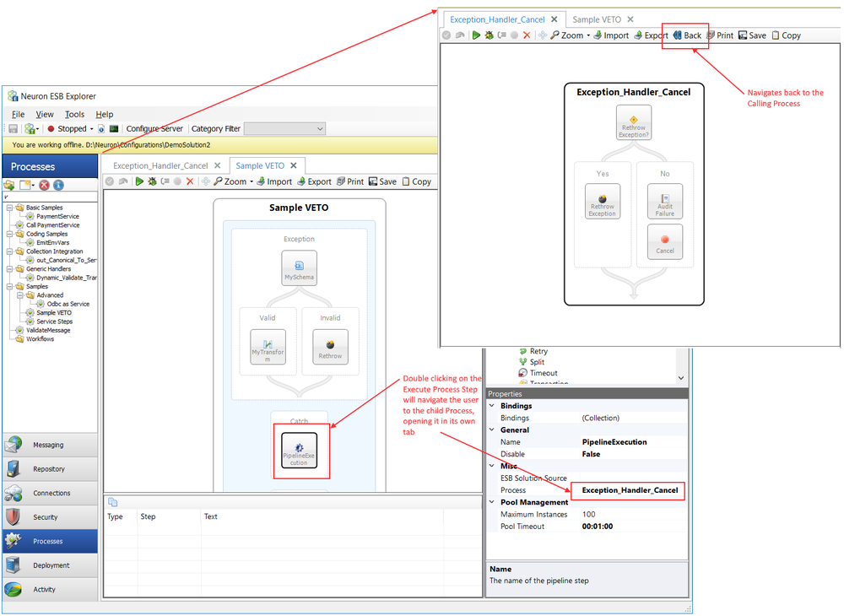
Task: Select Call PaymentService in the Processes tree
Action: point(52,224)
